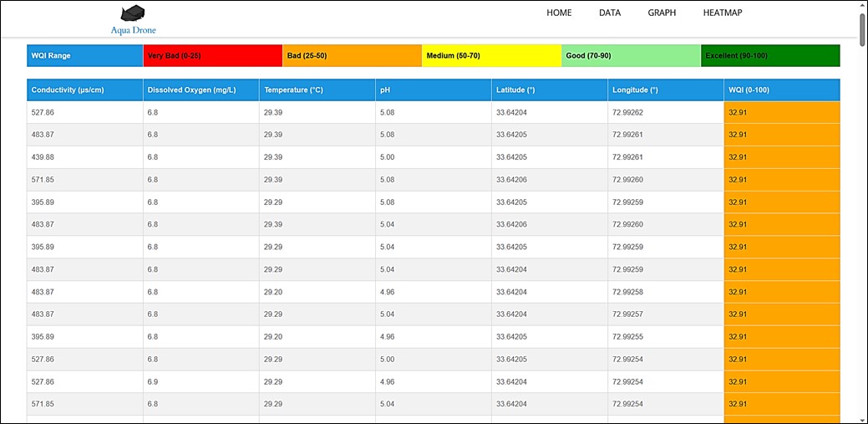
Task: Select the orange Bad (25-50) swatch
Action: [x=352, y=55]
